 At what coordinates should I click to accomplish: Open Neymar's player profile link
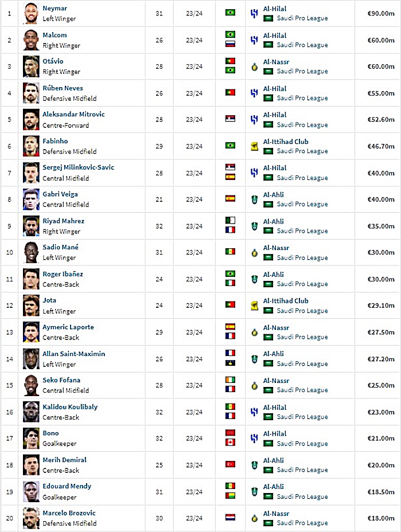(x=54, y=8)
